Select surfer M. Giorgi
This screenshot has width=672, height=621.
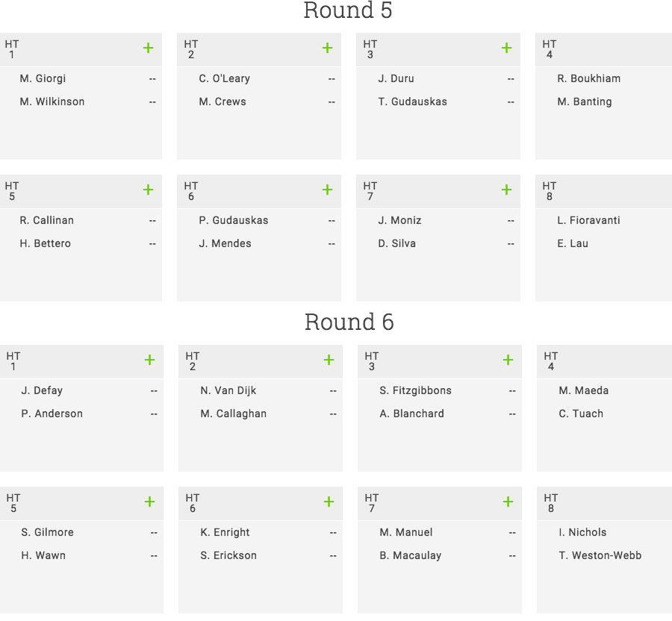point(43,78)
